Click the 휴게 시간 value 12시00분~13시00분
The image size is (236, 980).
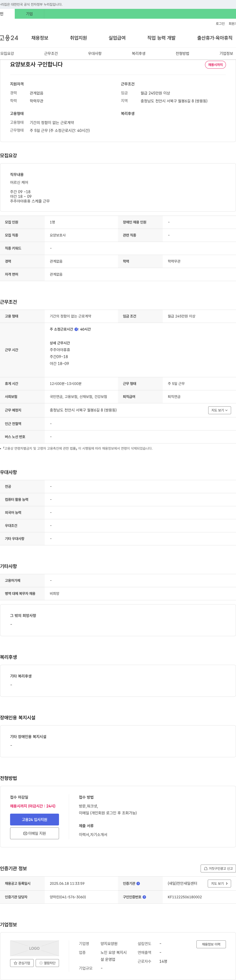[x=66, y=383]
